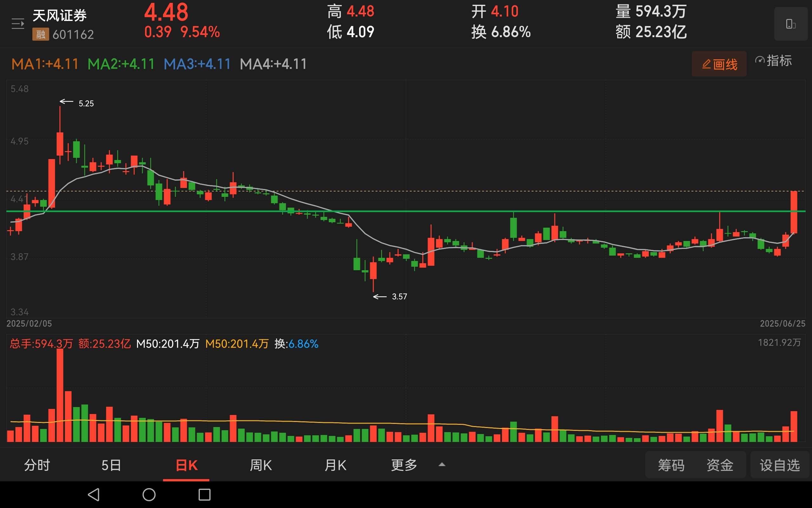Tap the MA3:+4.11 indicator label
Viewport: 812px width, 508px height.
[197, 64]
